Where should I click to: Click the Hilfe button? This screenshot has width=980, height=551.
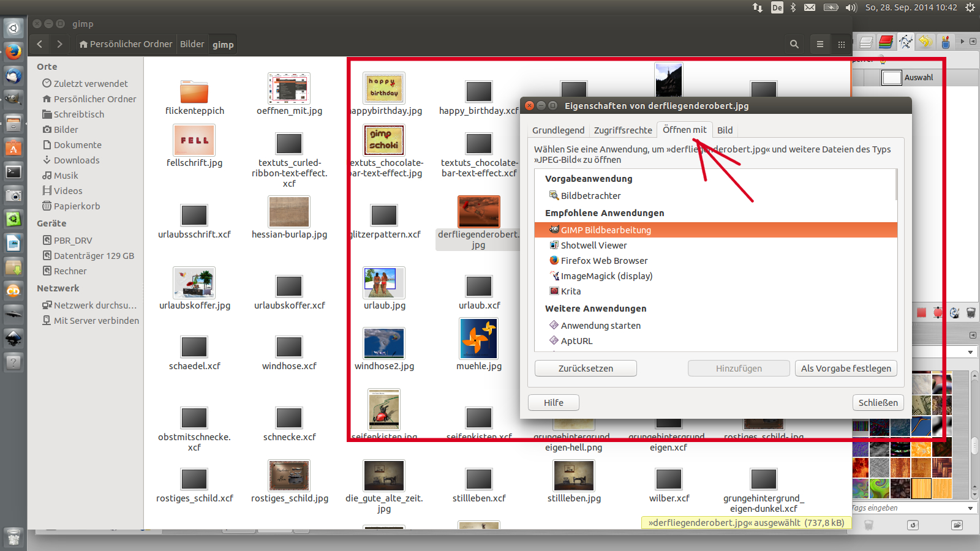click(554, 403)
